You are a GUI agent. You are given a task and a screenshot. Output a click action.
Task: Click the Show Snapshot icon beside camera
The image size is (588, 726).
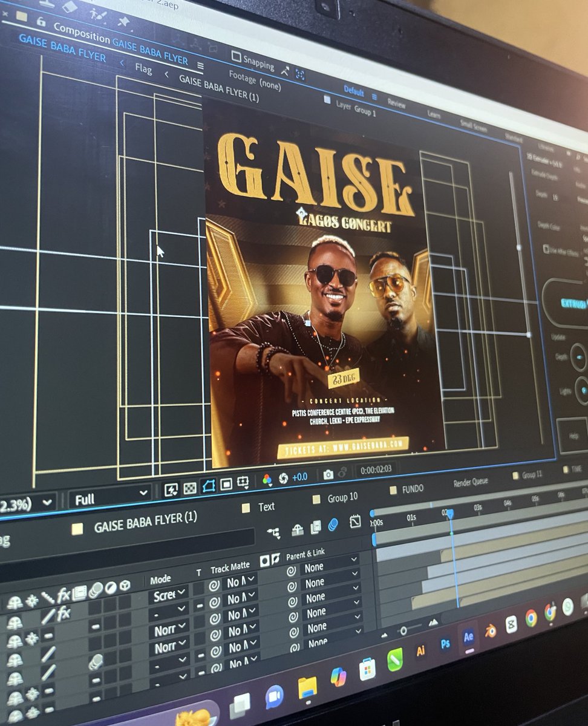(342, 473)
